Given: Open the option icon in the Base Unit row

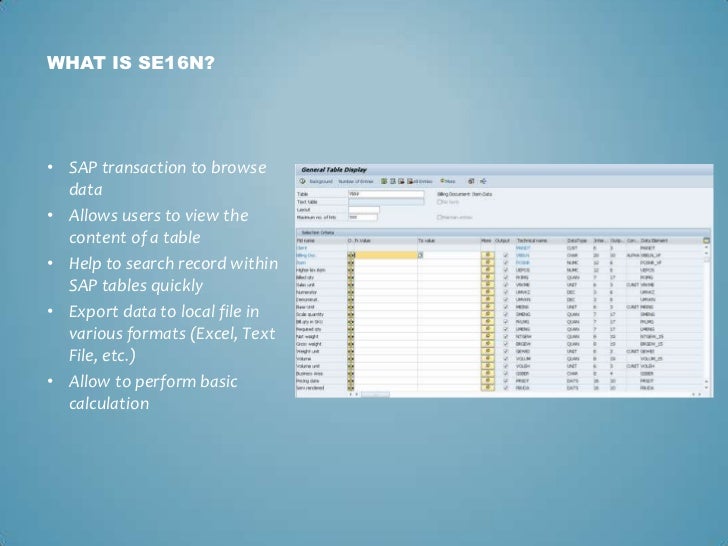Looking at the screenshot, I should 351,307.
